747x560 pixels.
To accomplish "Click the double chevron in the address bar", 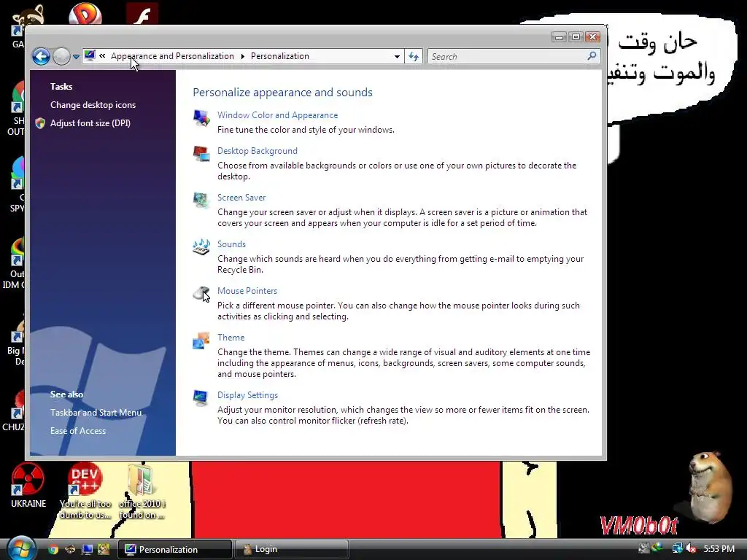I will coord(102,55).
